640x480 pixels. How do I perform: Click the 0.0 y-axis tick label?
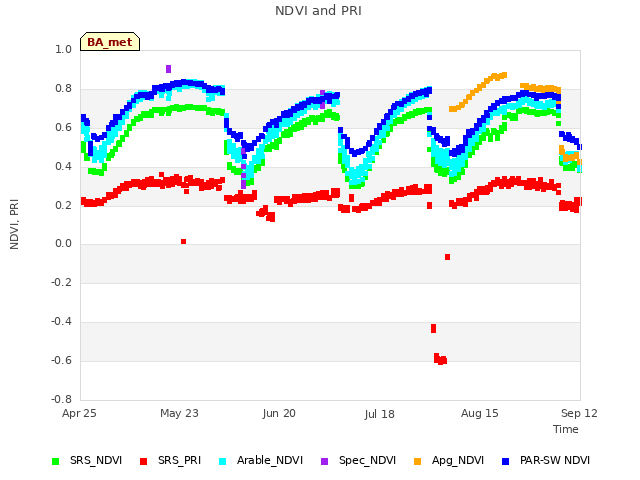click(63, 244)
